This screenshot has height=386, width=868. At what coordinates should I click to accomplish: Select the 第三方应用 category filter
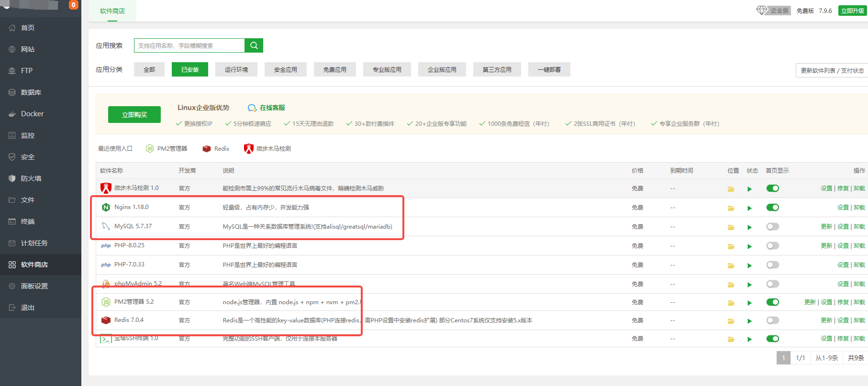point(497,69)
